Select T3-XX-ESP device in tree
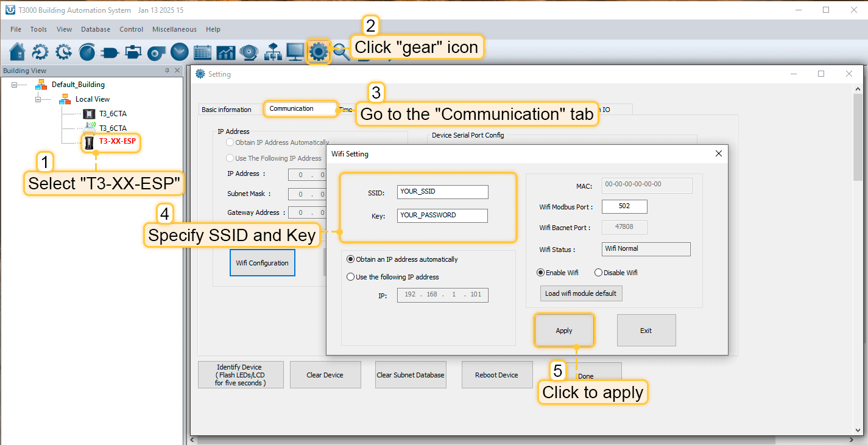The height and width of the screenshot is (445, 868). coord(117,141)
